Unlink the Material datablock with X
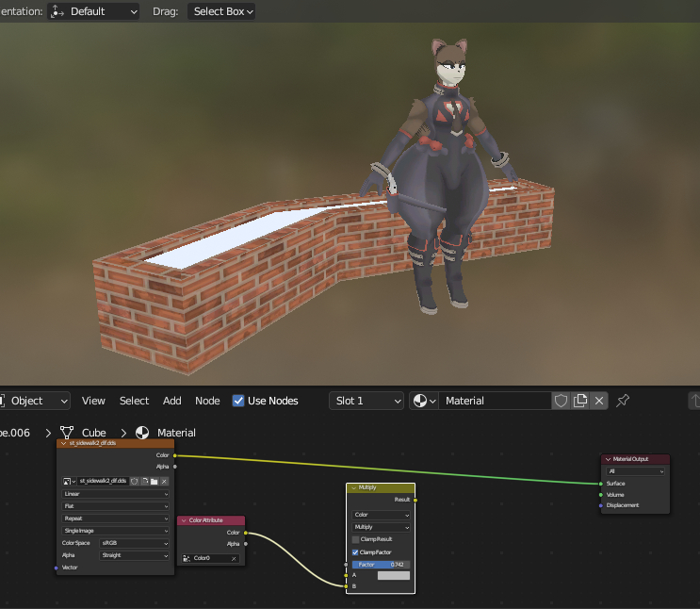The image size is (700, 609). [599, 401]
